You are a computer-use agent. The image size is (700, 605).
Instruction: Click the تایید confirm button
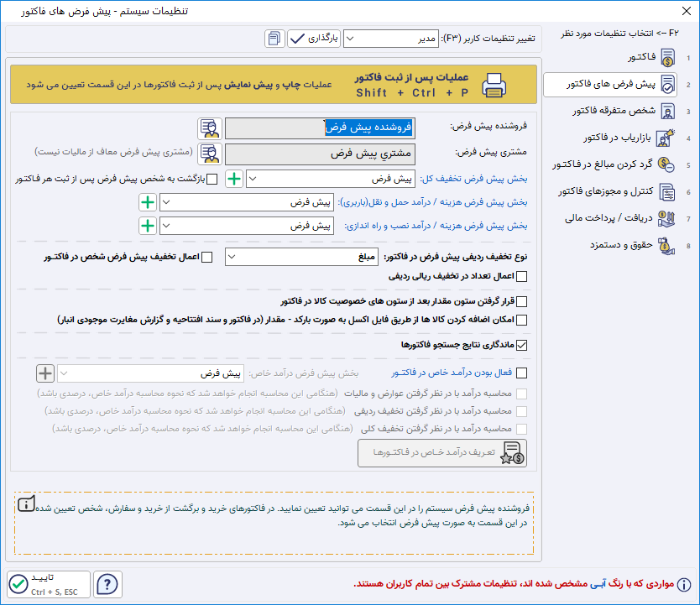[x=48, y=584]
